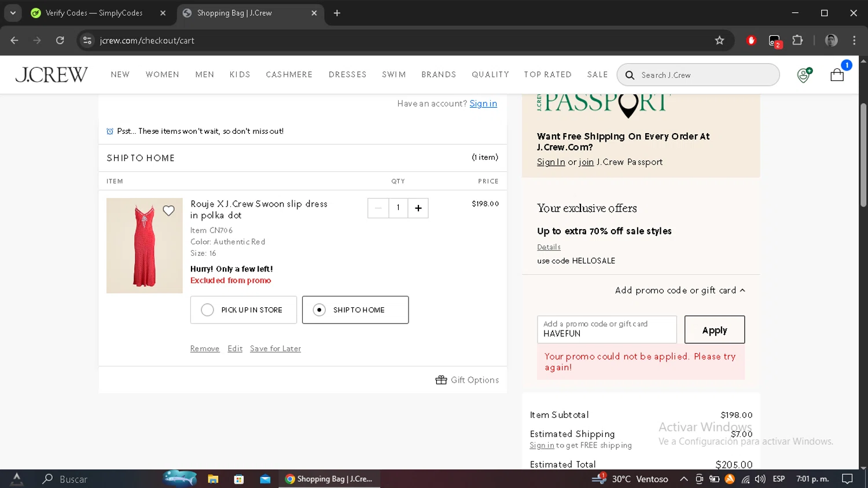Click Sign In link in Passport banner
The image size is (868, 488).
point(551,162)
